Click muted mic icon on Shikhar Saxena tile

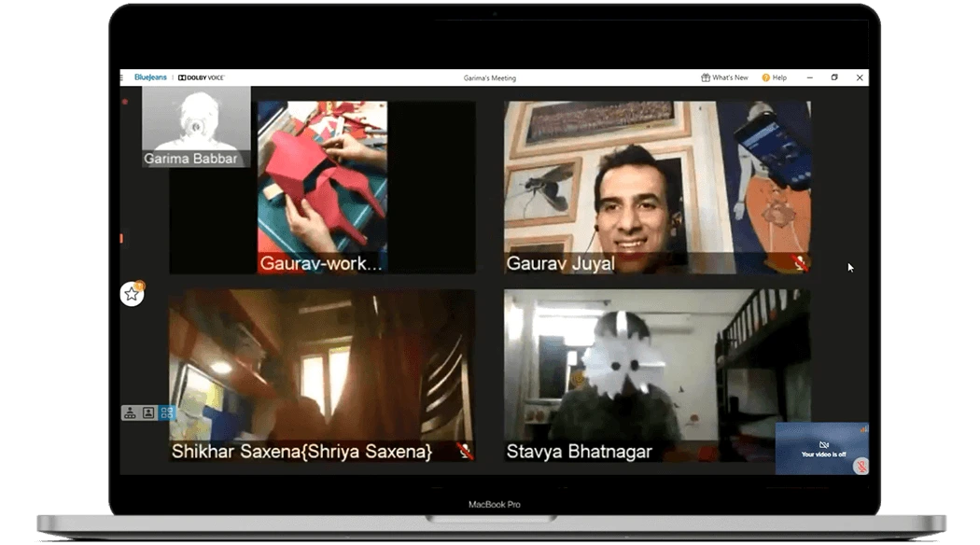(x=464, y=451)
